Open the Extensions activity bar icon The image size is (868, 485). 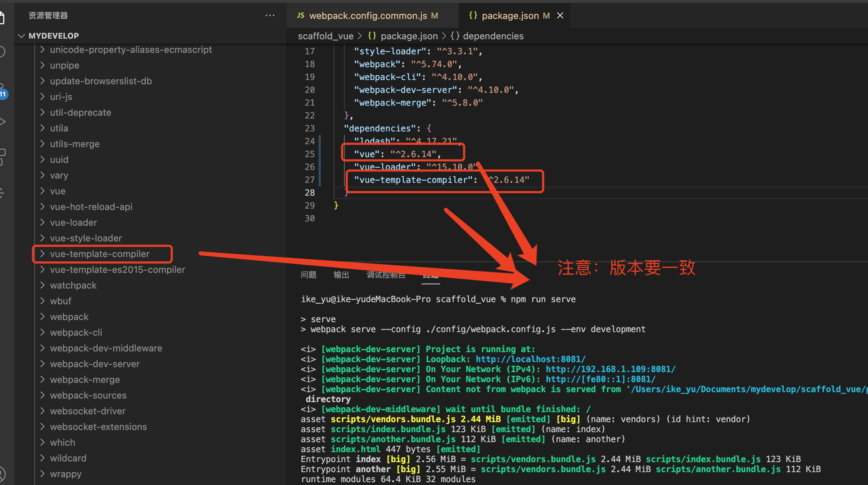[2, 156]
